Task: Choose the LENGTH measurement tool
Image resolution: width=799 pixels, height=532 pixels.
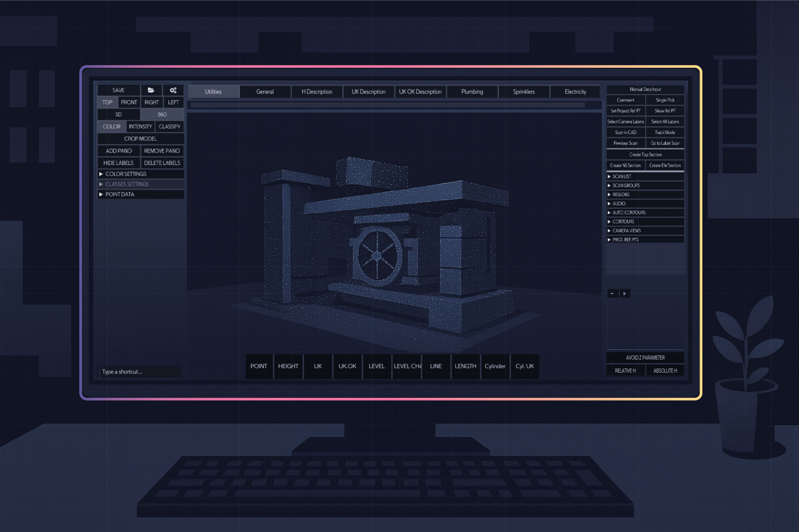Action: [466, 366]
